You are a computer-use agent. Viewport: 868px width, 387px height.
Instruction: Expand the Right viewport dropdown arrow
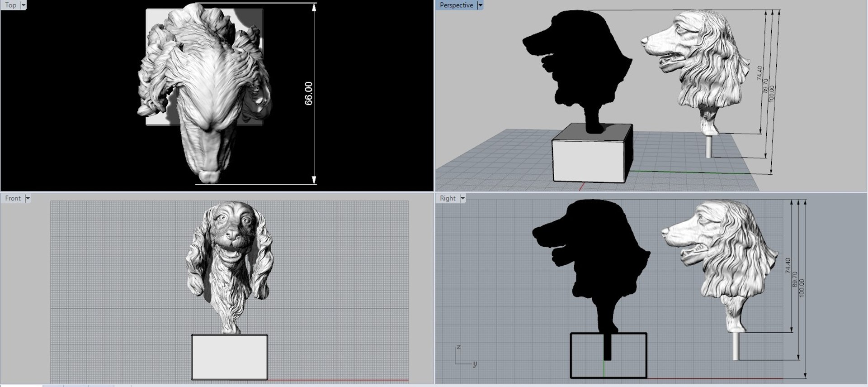(x=462, y=198)
